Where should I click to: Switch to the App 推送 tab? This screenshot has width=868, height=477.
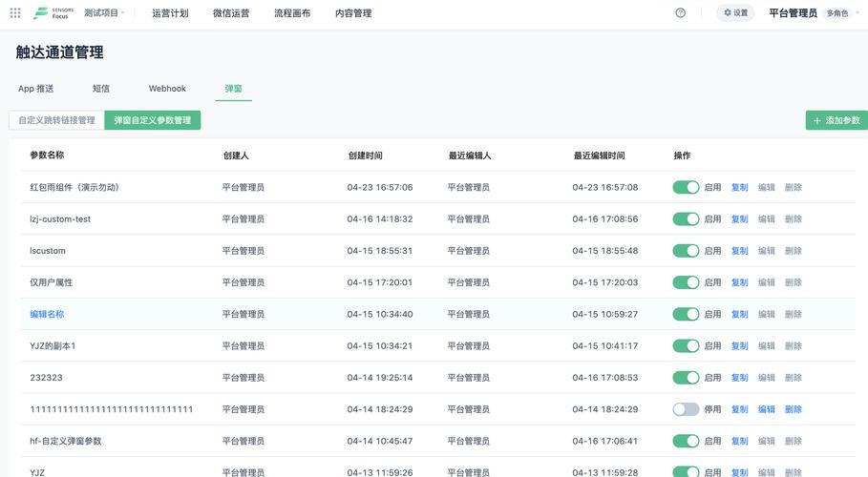pos(36,89)
